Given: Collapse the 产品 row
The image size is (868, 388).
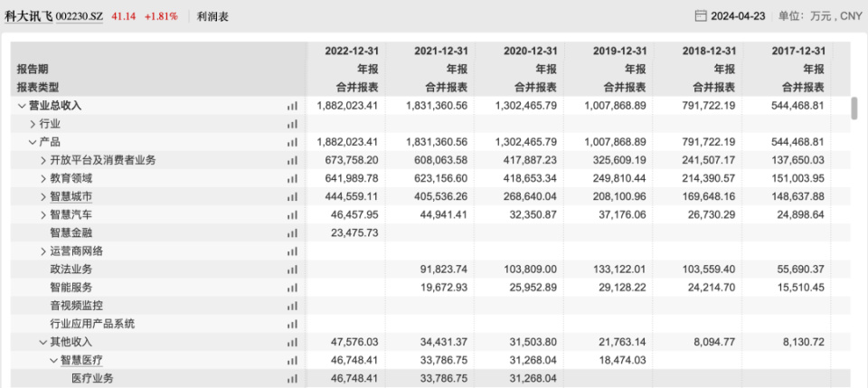Looking at the screenshot, I should click(x=33, y=142).
